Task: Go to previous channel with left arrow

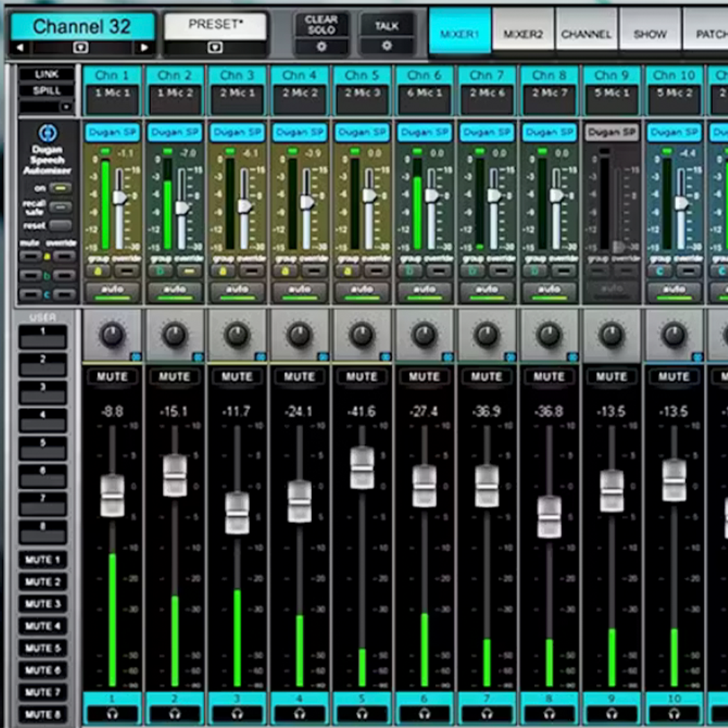Action: click(x=20, y=47)
